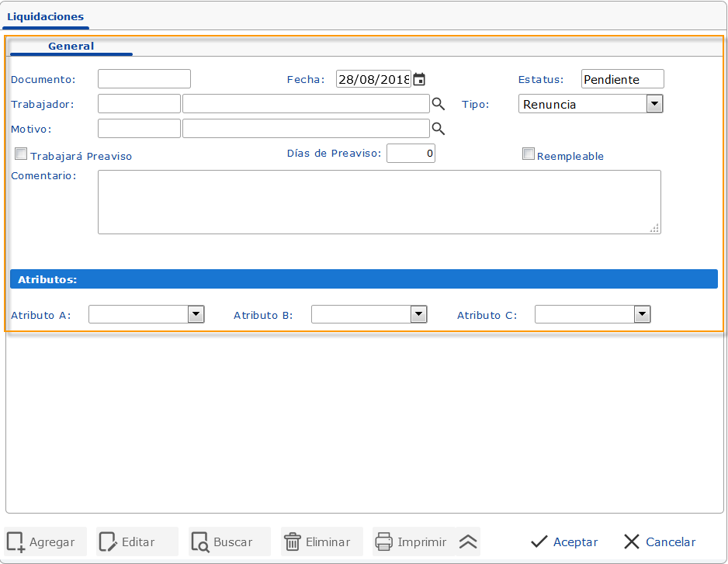This screenshot has height=564, width=728.
Task: Select the Liquidaciones tab
Action: tap(45, 16)
